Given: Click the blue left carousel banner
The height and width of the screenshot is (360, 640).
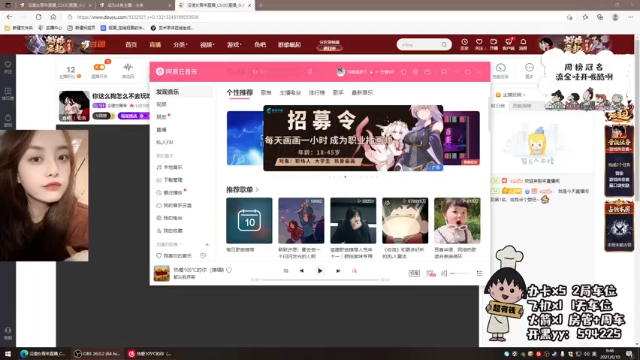Looking at the screenshot, I should [x=245, y=138].
